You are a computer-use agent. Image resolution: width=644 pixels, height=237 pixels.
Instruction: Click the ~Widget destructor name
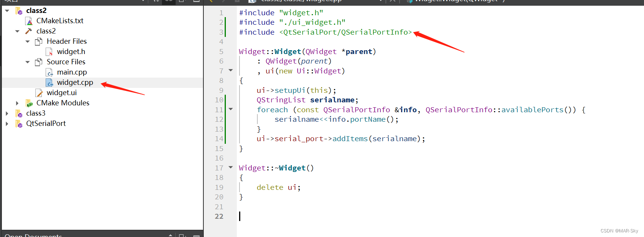pos(290,168)
